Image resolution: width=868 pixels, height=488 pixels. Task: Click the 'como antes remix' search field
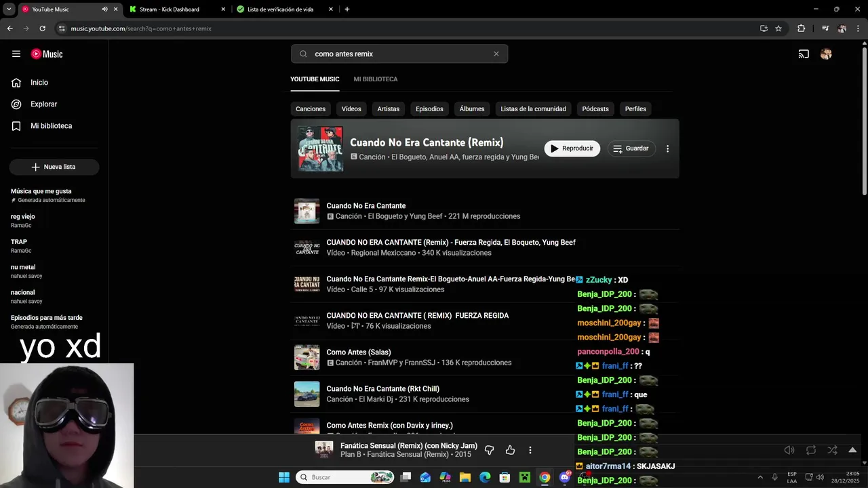pyautogui.click(x=399, y=54)
